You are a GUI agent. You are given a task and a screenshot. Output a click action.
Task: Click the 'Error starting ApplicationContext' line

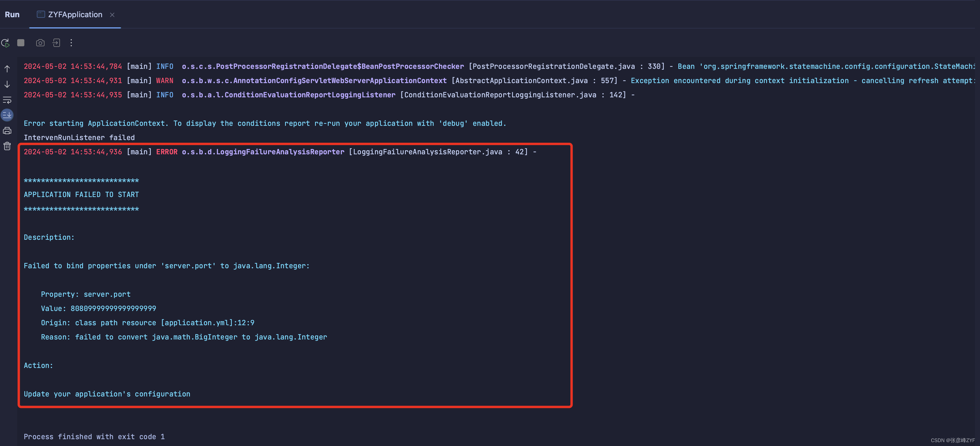[x=265, y=123]
